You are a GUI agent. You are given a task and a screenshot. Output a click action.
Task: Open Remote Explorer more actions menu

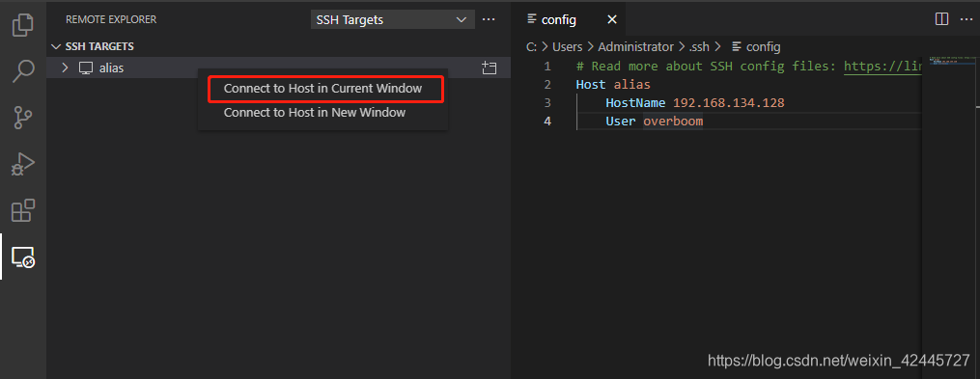pos(489,19)
